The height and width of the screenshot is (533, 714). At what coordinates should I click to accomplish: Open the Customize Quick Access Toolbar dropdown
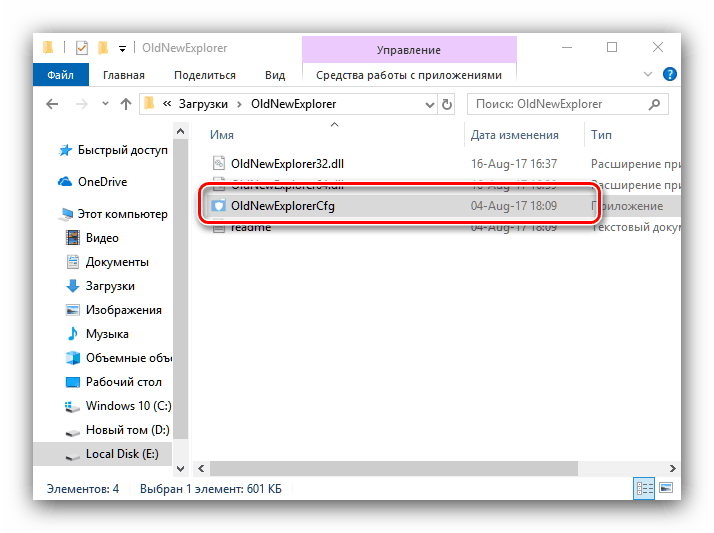pos(122,49)
